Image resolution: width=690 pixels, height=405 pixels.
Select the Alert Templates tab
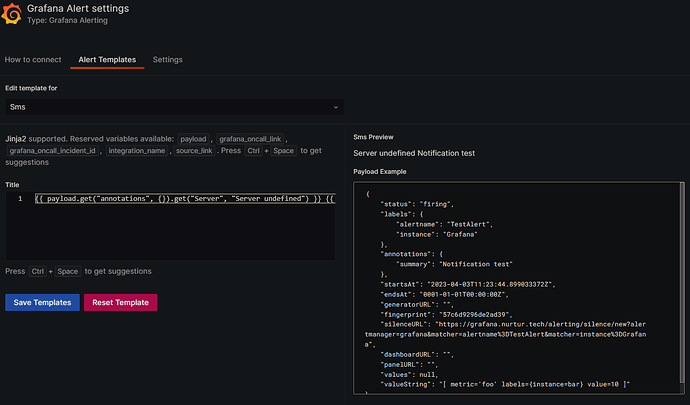click(107, 59)
